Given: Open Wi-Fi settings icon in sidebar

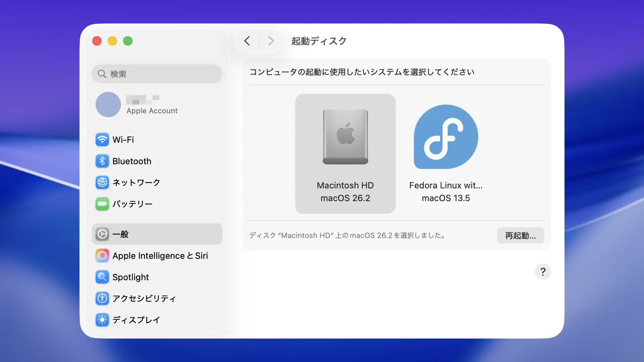Looking at the screenshot, I should coord(102,140).
